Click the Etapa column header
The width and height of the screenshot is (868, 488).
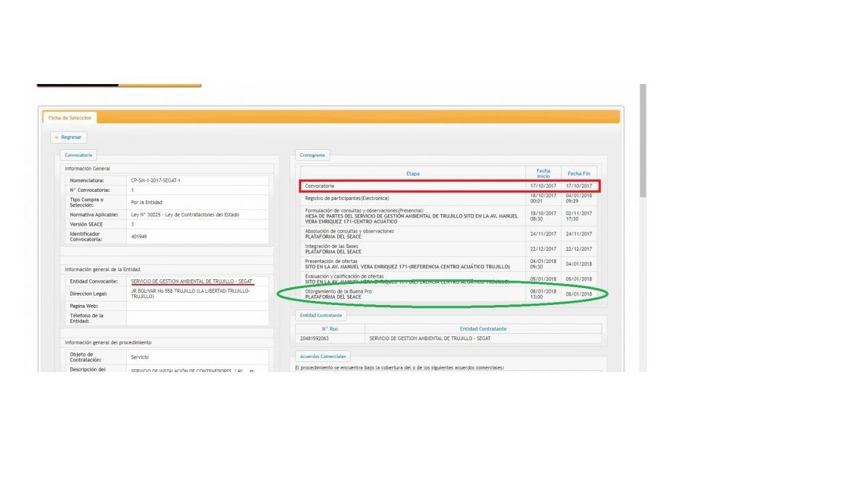click(x=413, y=174)
